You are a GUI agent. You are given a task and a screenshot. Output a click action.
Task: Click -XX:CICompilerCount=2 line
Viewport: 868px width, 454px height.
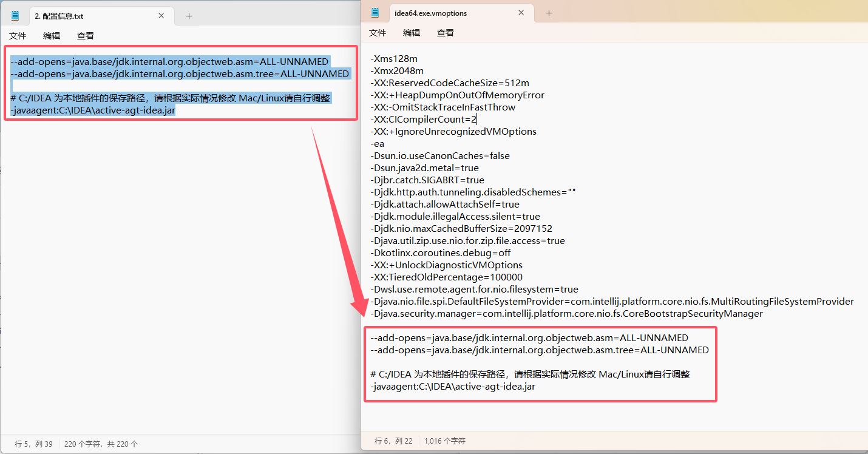pyautogui.click(x=424, y=120)
